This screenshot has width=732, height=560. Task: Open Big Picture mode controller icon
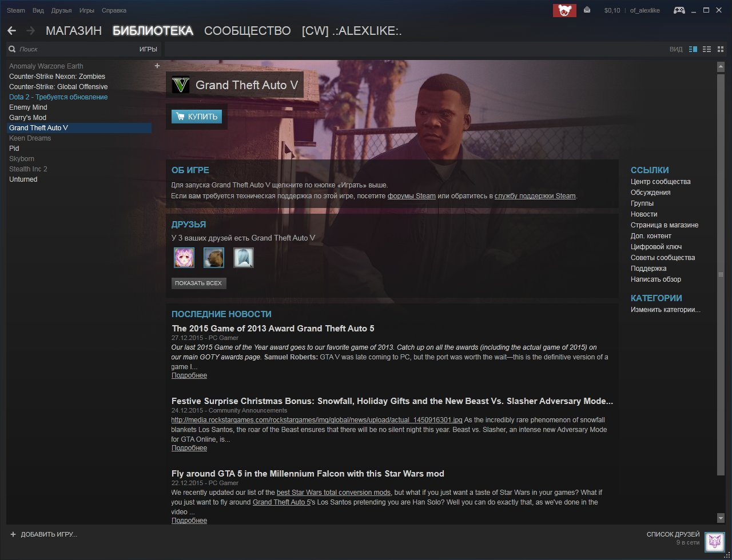point(679,10)
